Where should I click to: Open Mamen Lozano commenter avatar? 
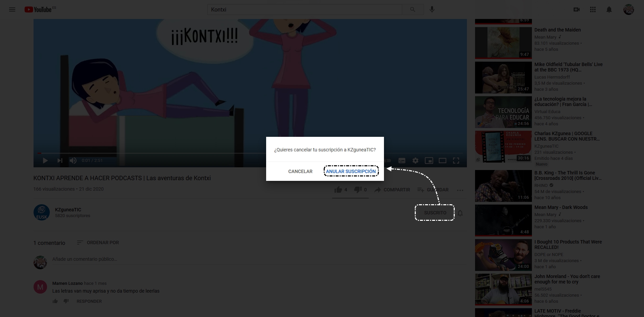(40, 287)
